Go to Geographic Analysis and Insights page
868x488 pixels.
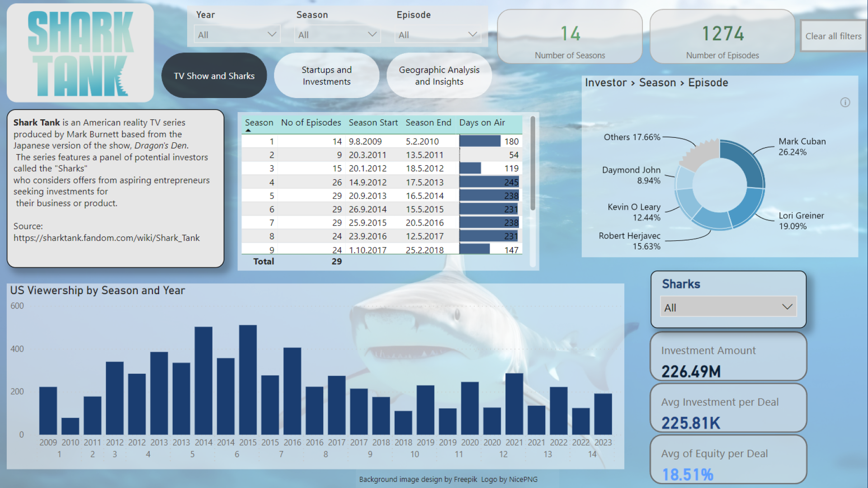coord(439,76)
